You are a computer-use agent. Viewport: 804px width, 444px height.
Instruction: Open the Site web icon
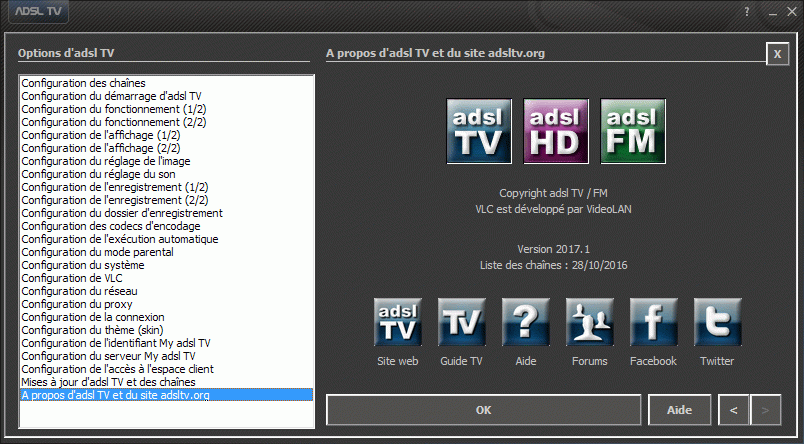pos(397,322)
